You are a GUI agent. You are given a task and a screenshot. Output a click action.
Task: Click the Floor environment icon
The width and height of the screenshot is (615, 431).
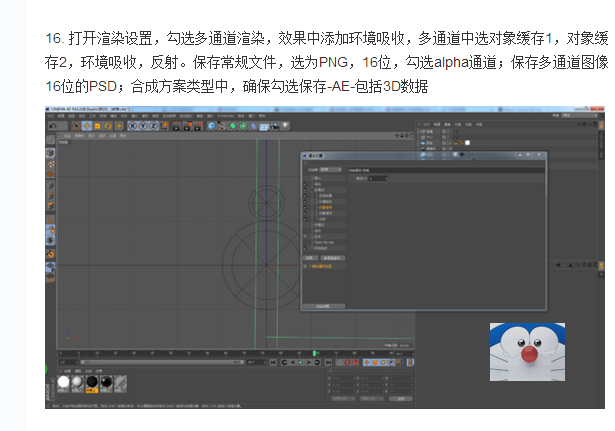coord(264,126)
